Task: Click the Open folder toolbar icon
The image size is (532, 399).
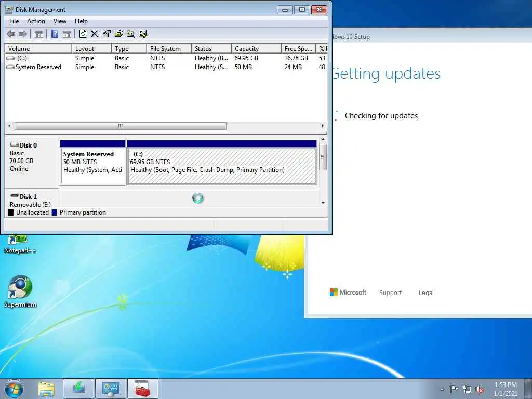Action: click(118, 34)
